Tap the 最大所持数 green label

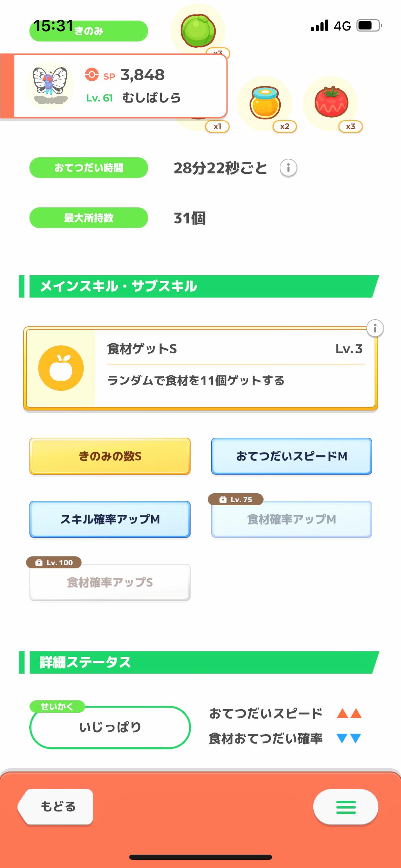89,218
